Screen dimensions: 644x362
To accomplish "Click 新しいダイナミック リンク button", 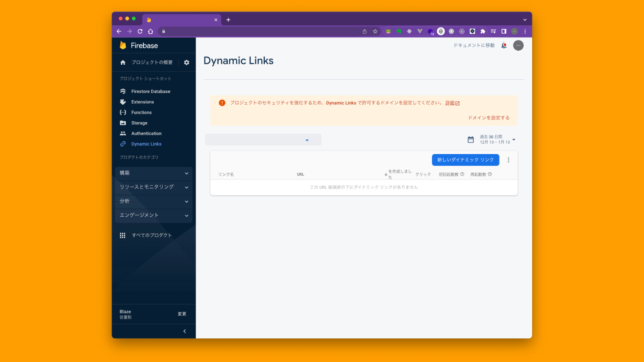I will pyautogui.click(x=466, y=160).
